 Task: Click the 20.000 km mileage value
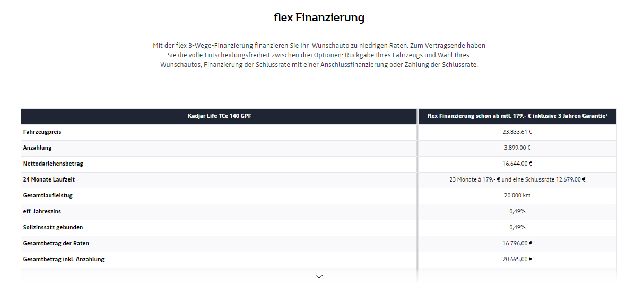click(517, 195)
